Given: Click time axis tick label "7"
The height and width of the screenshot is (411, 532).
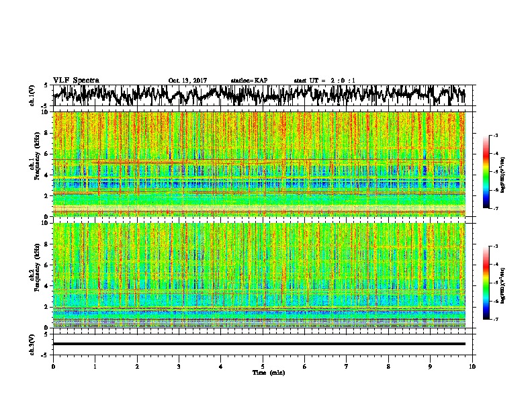Looking at the screenshot, I should coord(347,367).
